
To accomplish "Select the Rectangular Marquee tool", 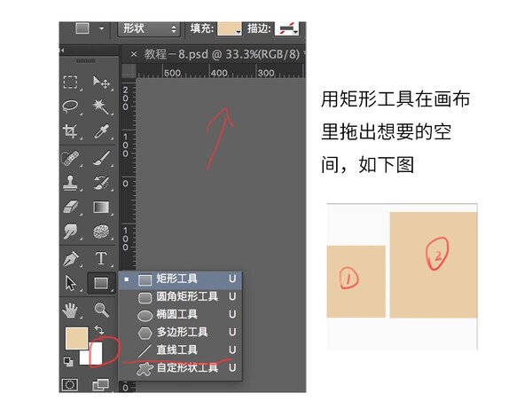I will tap(70, 82).
